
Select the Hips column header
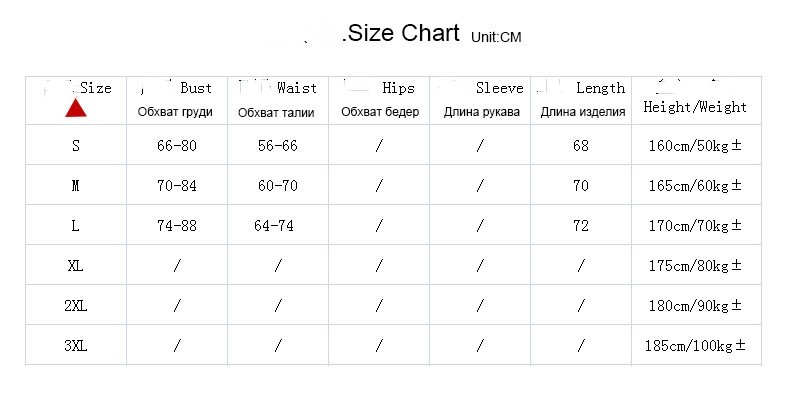[x=398, y=88]
